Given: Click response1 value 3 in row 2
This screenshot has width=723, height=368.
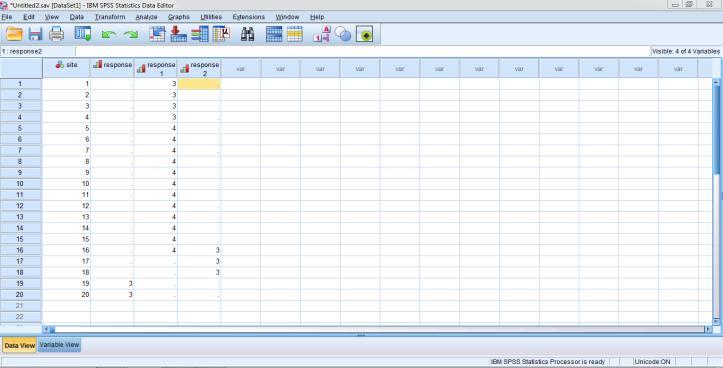Looking at the screenshot, I should (x=156, y=95).
